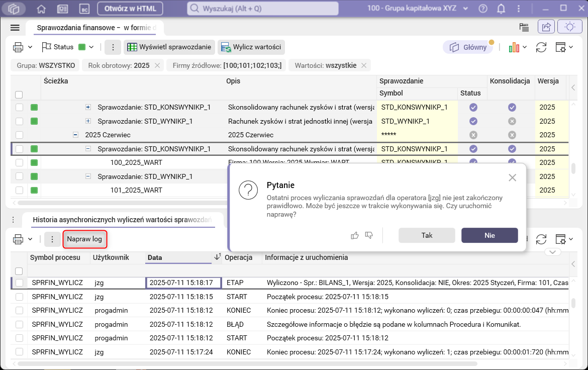588x370 pixels.
Task: Focus the Wyszukaj search field
Action: [x=263, y=8]
